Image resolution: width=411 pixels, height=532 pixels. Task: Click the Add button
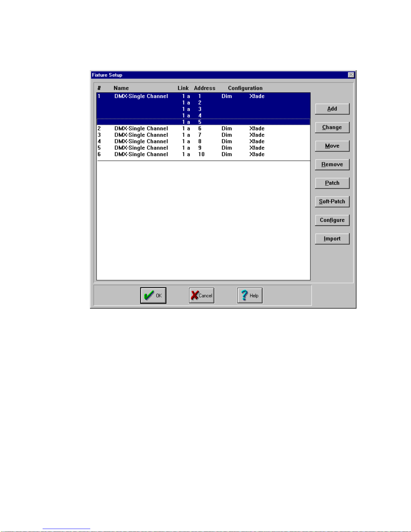coord(332,109)
